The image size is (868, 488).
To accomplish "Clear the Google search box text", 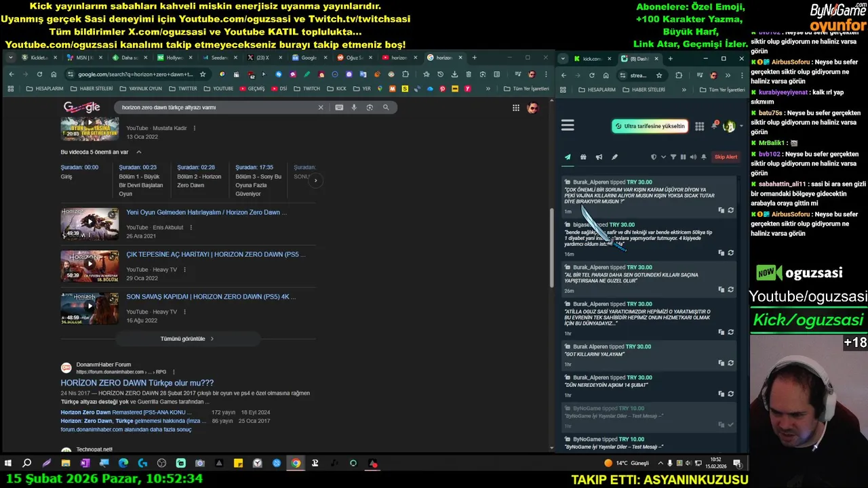I will click(321, 107).
